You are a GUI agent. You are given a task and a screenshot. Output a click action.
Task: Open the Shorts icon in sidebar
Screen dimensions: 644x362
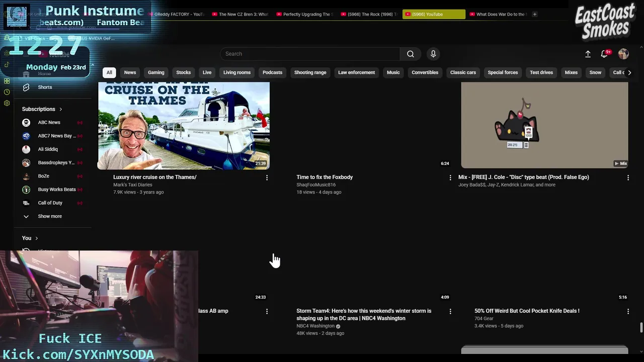tap(26, 87)
